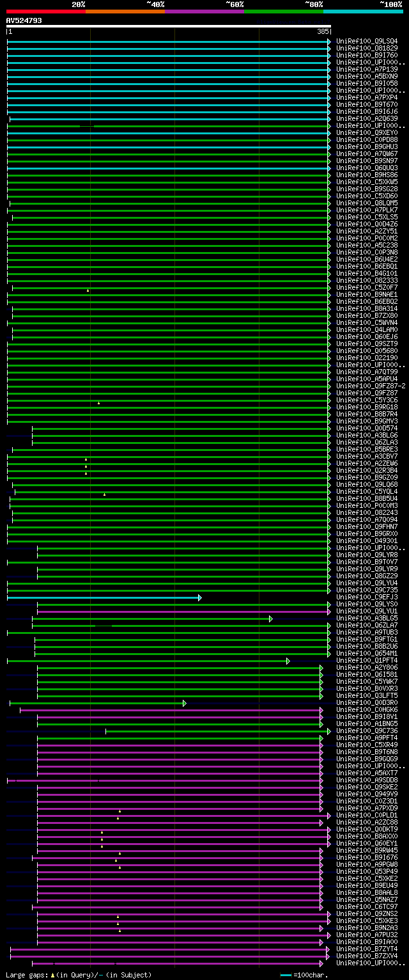This screenshot has height=980, width=409.
Task: Click the UniRef100_C0PD88 label
Action: point(367,139)
